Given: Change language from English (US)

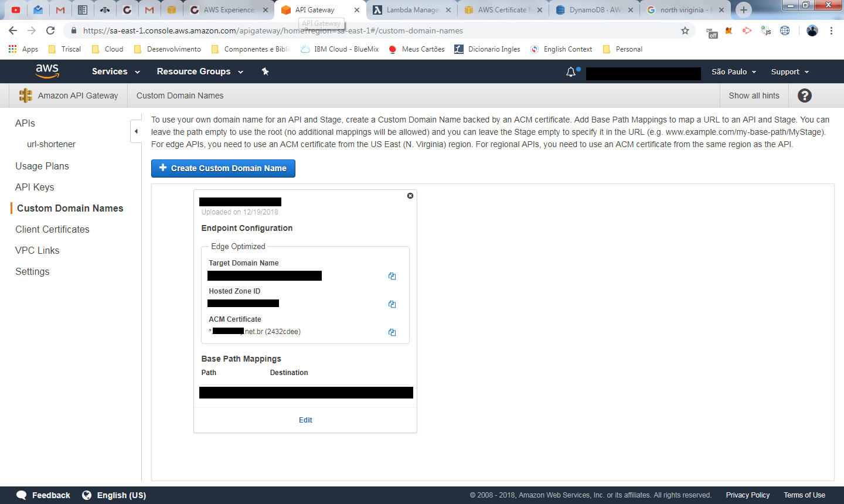Looking at the screenshot, I should pyautogui.click(x=114, y=495).
